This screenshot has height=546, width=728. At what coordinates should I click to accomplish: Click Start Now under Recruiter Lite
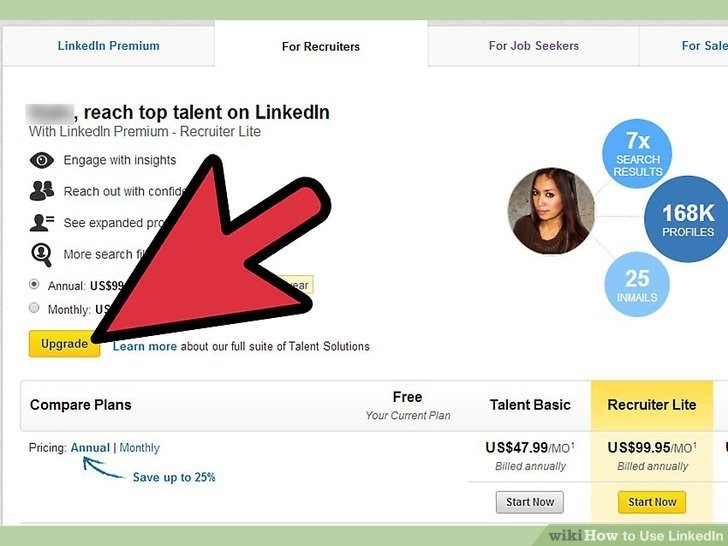652,502
